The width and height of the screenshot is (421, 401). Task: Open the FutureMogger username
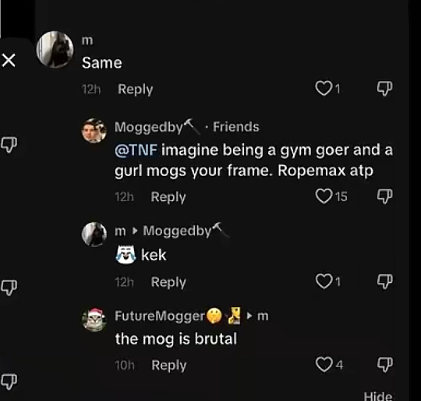160,316
